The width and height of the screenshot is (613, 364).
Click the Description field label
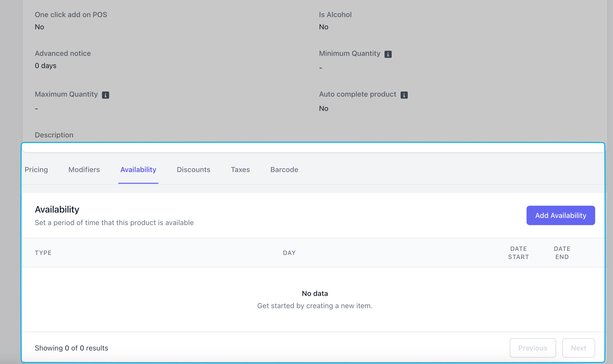(x=54, y=135)
